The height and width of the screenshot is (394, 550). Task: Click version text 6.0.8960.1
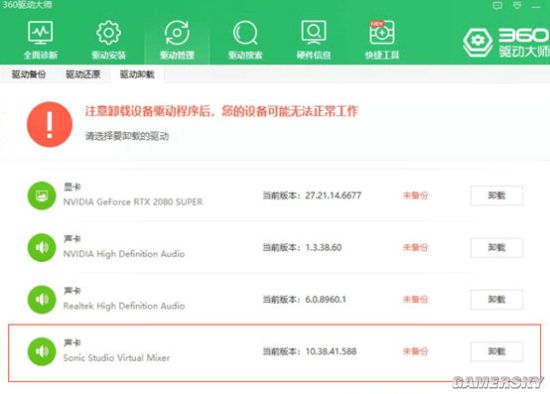[326, 299]
